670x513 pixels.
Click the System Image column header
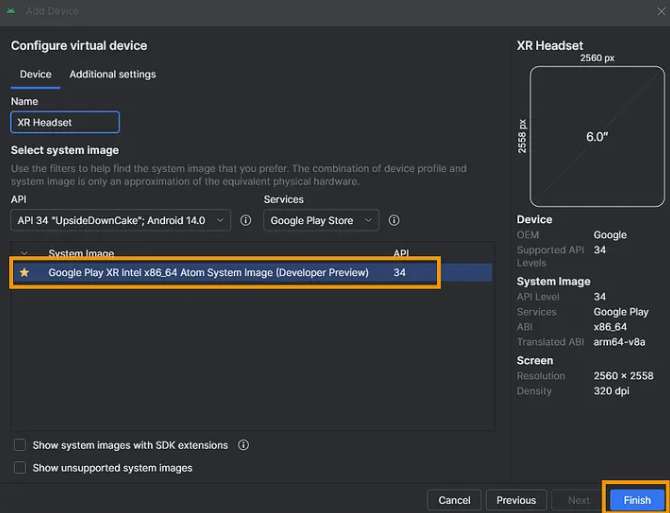click(81, 254)
